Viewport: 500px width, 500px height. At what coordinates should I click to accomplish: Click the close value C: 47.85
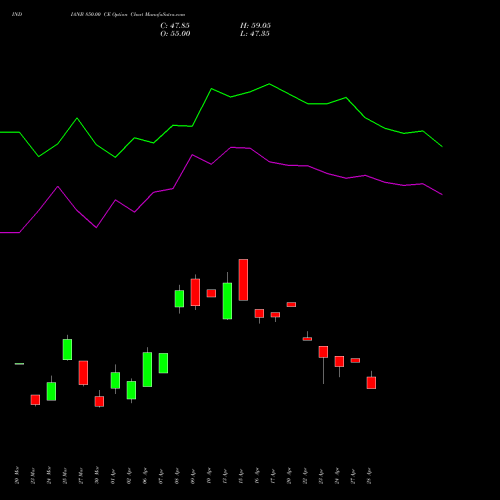(175, 26)
